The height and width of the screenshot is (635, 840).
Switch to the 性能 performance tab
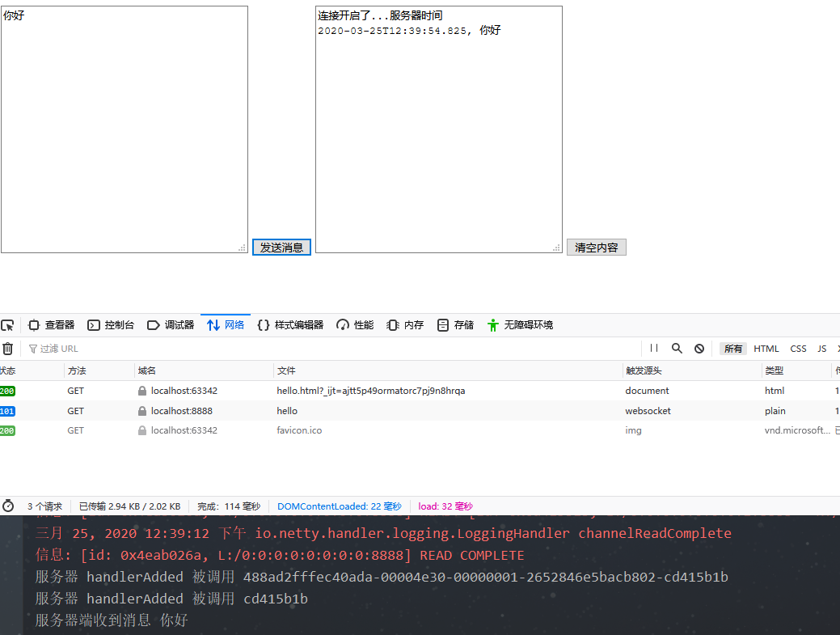click(355, 325)
